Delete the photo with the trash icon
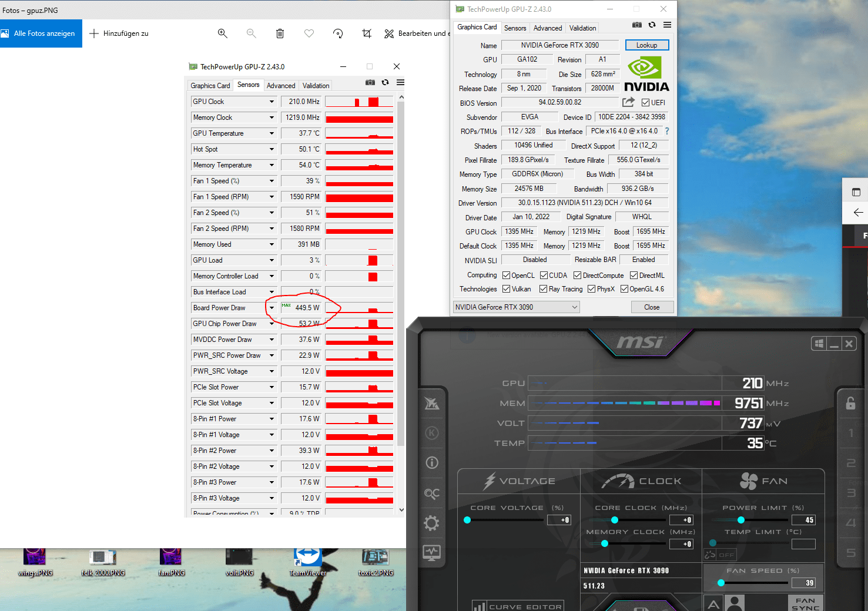Image resolution: width=868 pixels, height=611 pixels. click(280, 33)
